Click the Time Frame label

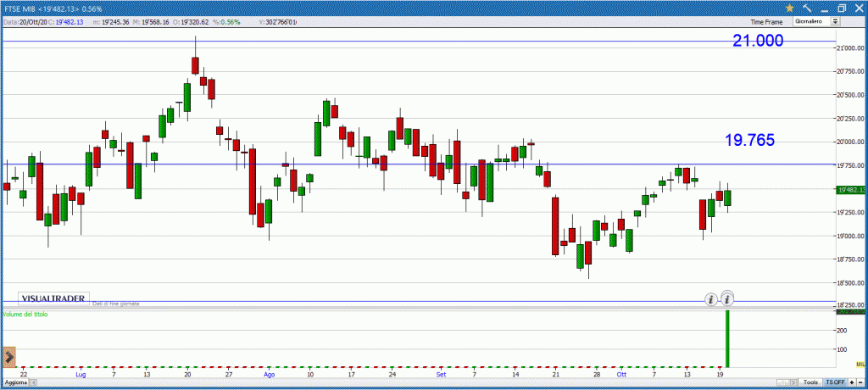(x=766, y=22)
